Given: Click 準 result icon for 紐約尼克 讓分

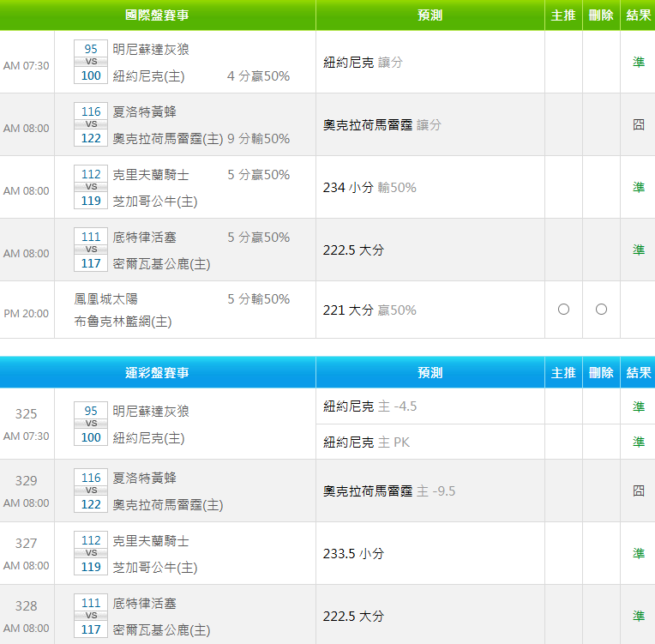Looking at the screenshot, I should point(639,62).
